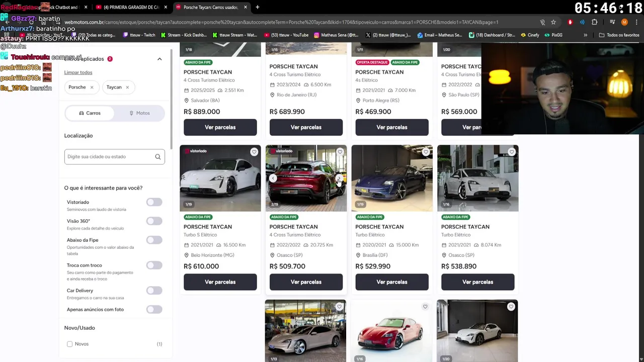Click search magnifier in location field
The width and height of the screenshot is (644, 362).
pyautogui.click(x=158, y=157)
